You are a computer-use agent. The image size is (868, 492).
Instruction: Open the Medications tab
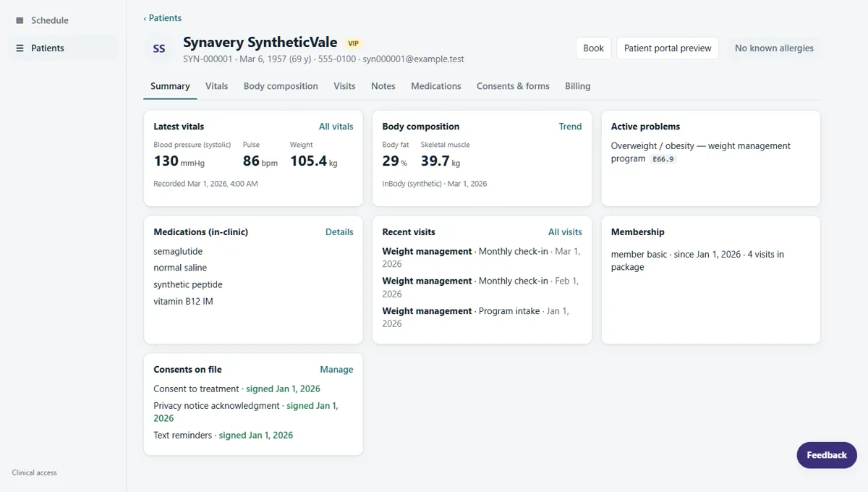click(x=436, y=86)
